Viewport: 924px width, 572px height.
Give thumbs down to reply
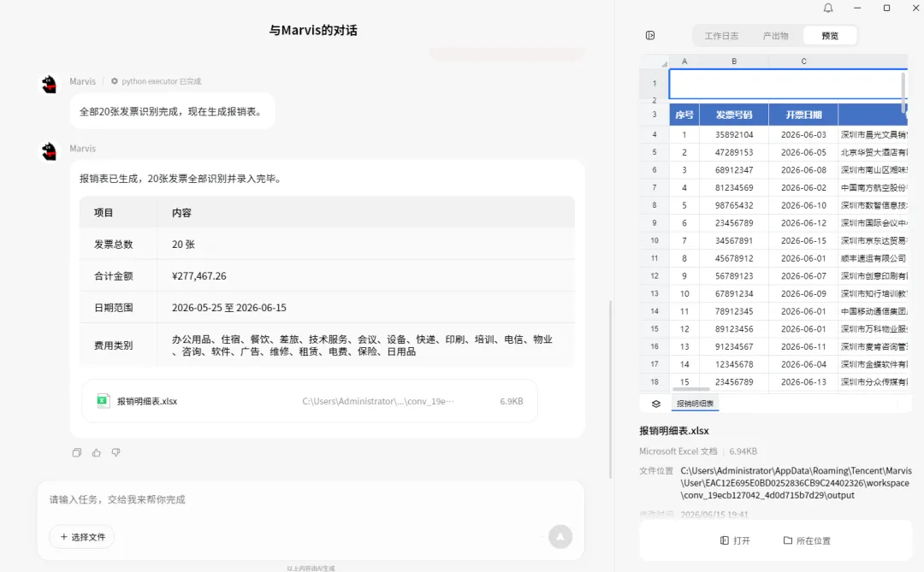coord(115,452)
